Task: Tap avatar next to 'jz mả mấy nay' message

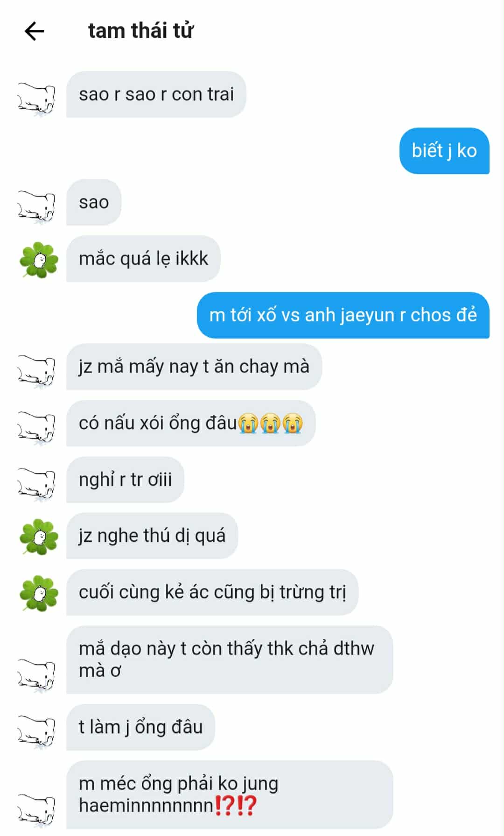Action: click(x=36, y=371)
